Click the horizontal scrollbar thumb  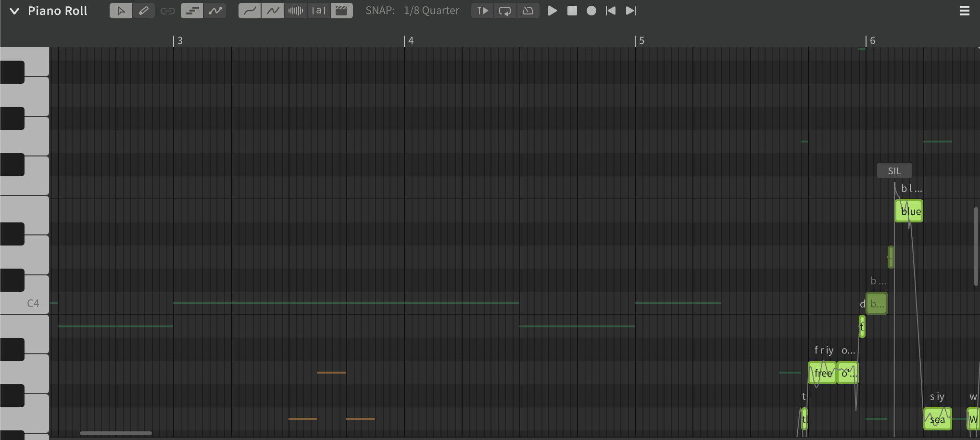pos(116,433)
